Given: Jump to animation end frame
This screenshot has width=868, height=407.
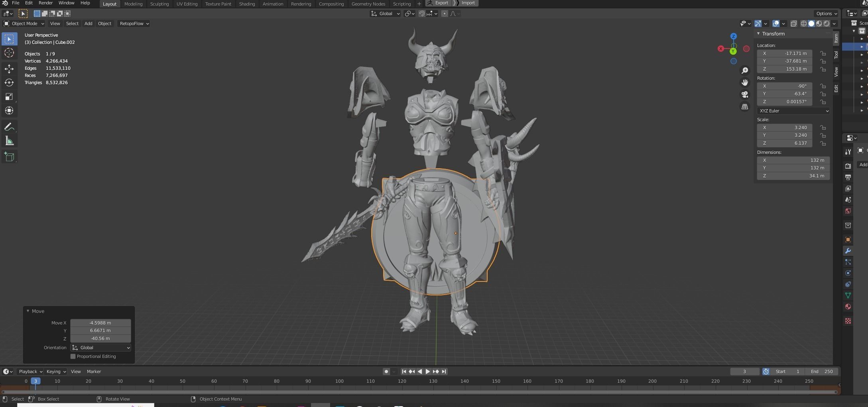Looking at the screenshot, I should tap(444, 372).
